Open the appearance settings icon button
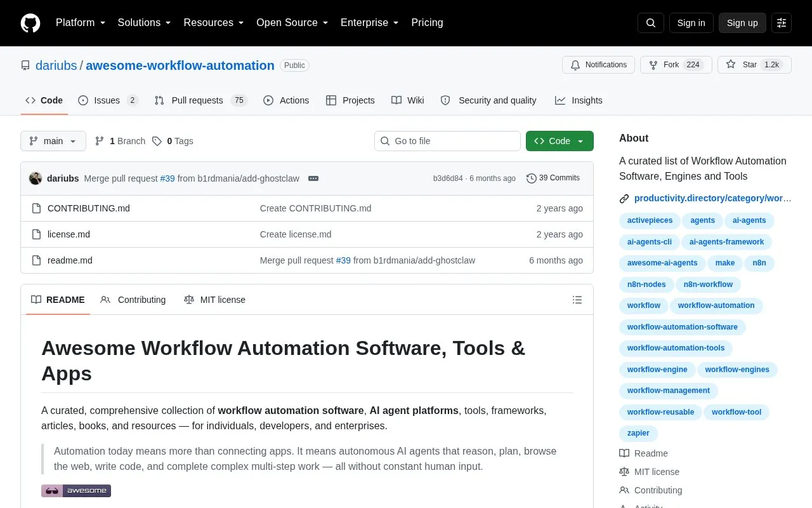This screenshot has height=508, width=812. tap(782, 23)
